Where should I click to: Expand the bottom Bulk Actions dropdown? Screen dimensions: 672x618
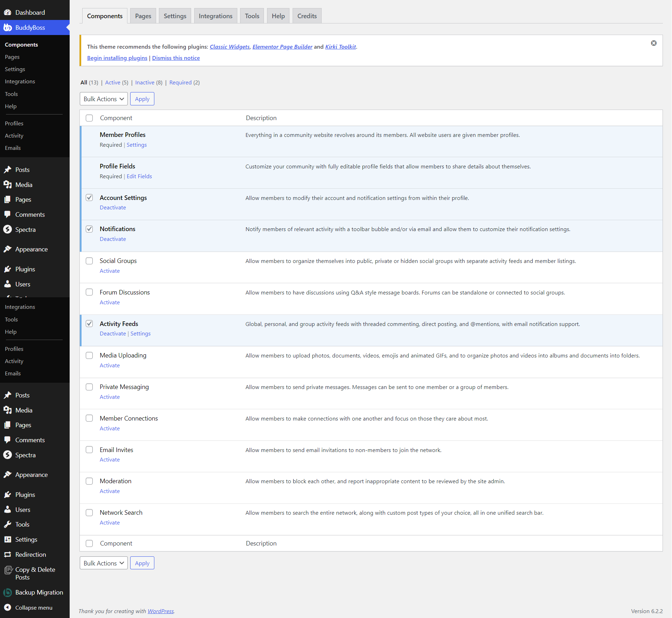[x=104, y=563]
